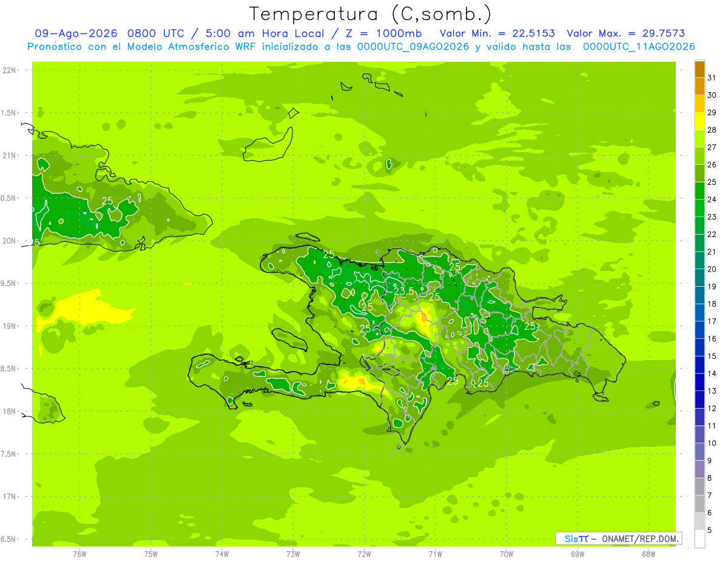
Task: Click the legend value "8"
Action: pos(710,478)
